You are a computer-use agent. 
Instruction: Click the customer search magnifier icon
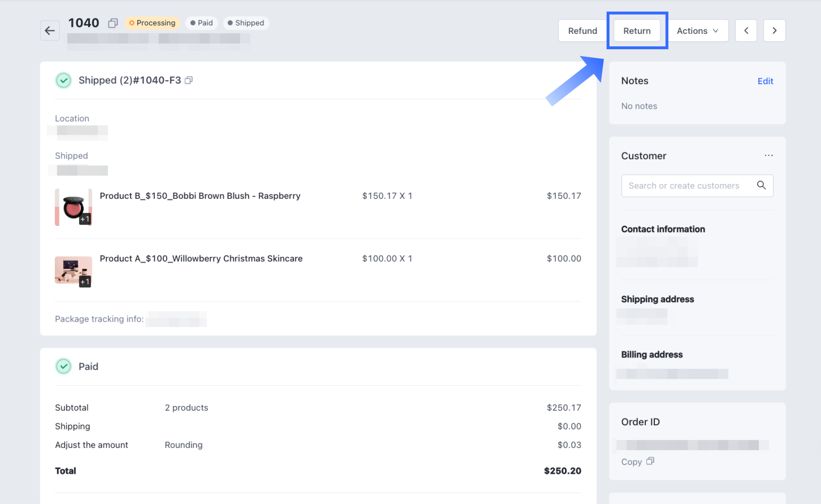(x=761, y=185)
